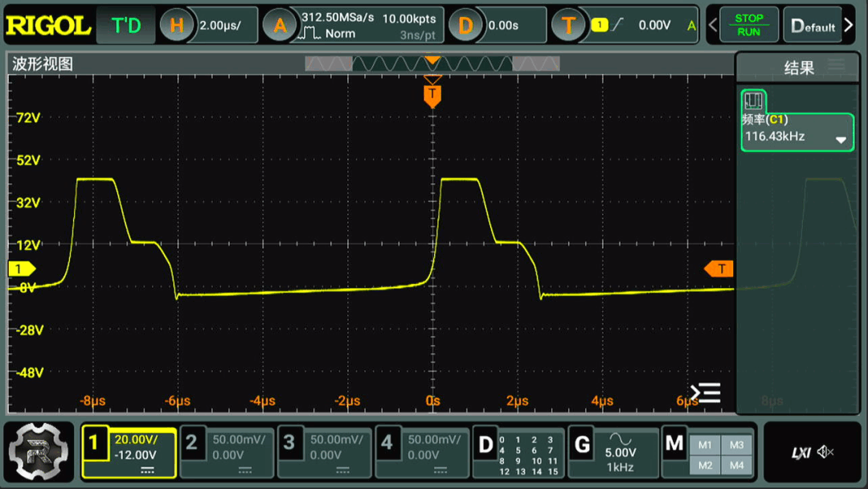This screenshot has width=868, height=489.
Task: Click the Norm acquisition mode label
Action: pyautogui.click(x=340, y=34)
